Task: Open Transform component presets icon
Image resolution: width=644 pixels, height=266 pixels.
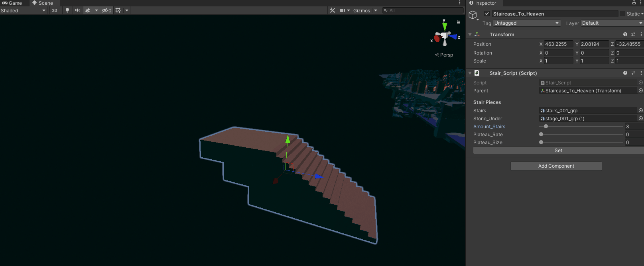Action: pyautogui.click(x=633, y=34)
